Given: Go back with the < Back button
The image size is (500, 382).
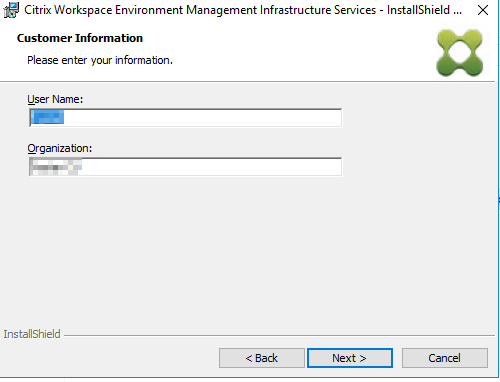Looking at the screenshot, I should tap(262, 358).
